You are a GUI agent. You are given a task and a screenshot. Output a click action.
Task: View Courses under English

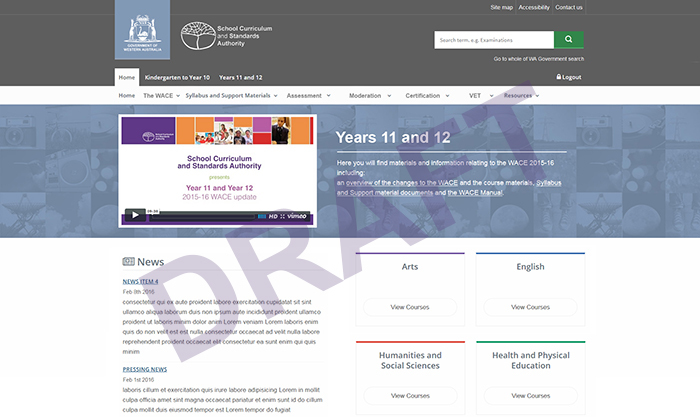tap(530, 307)
